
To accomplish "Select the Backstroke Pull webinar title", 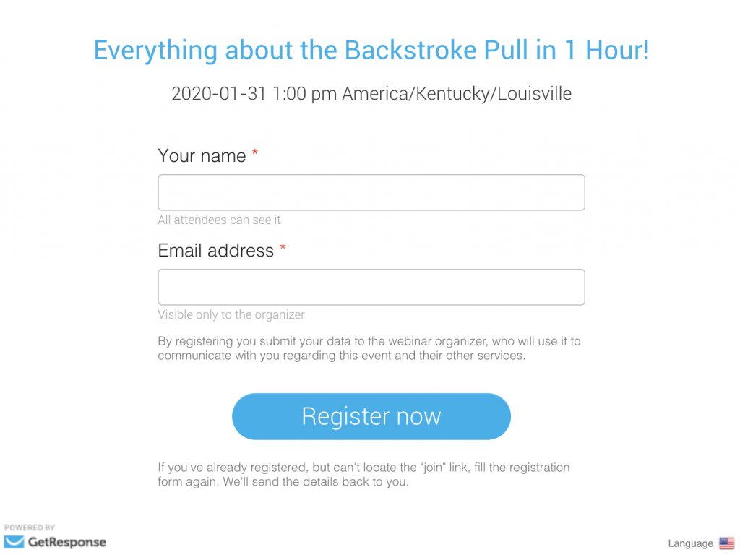I will (371, 51).
